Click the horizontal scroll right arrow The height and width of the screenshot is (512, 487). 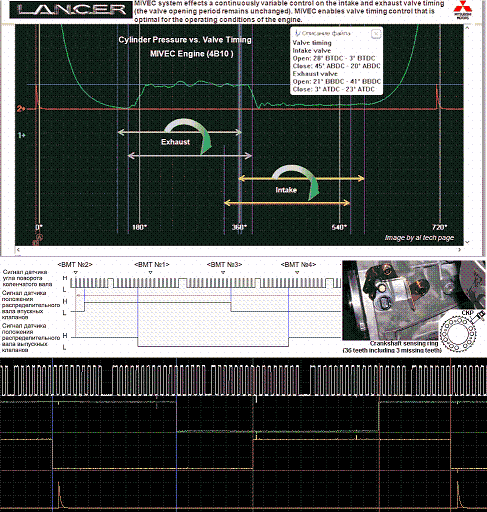(460, 249)
